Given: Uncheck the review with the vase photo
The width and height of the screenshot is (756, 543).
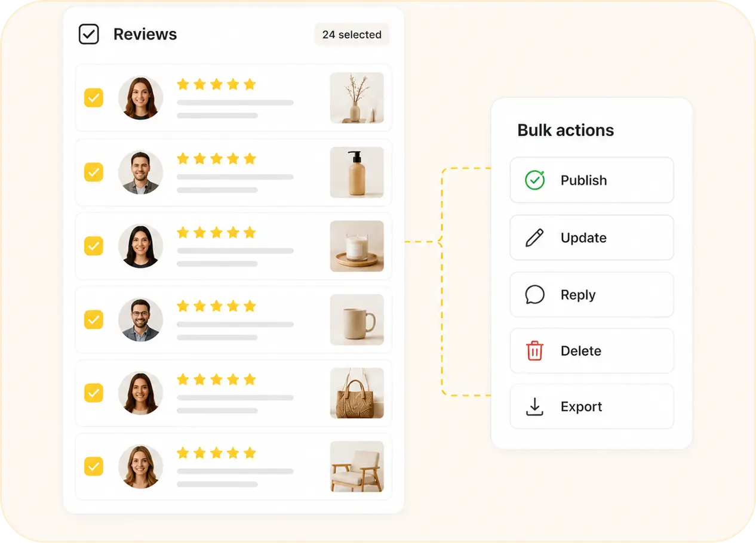Looking at the screenshot, I should [x=94, y=98].
